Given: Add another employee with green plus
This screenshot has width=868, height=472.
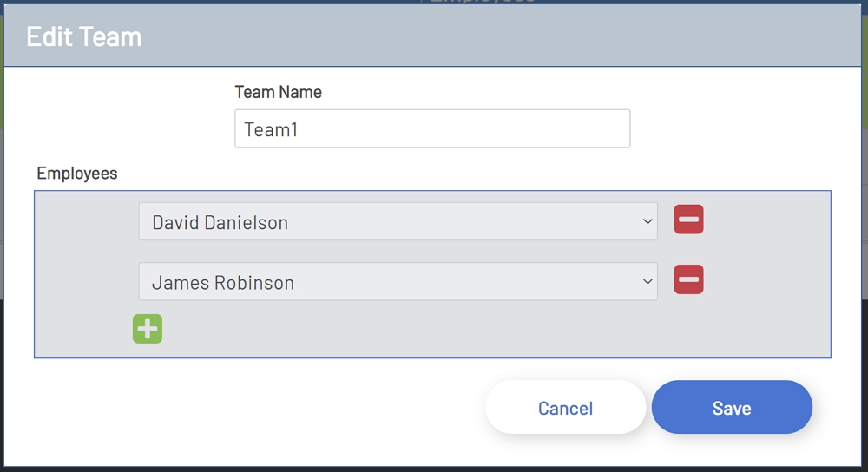Looking at the screenshot, I should click(148, 329).
